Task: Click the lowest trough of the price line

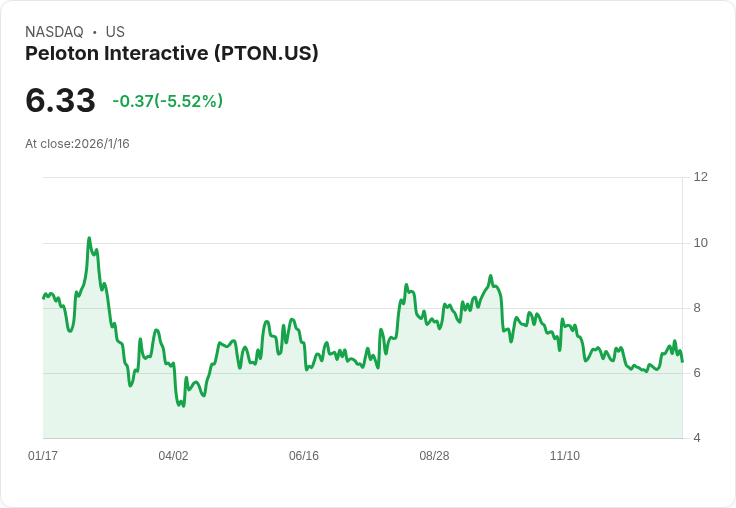Action: pos(182,405)
